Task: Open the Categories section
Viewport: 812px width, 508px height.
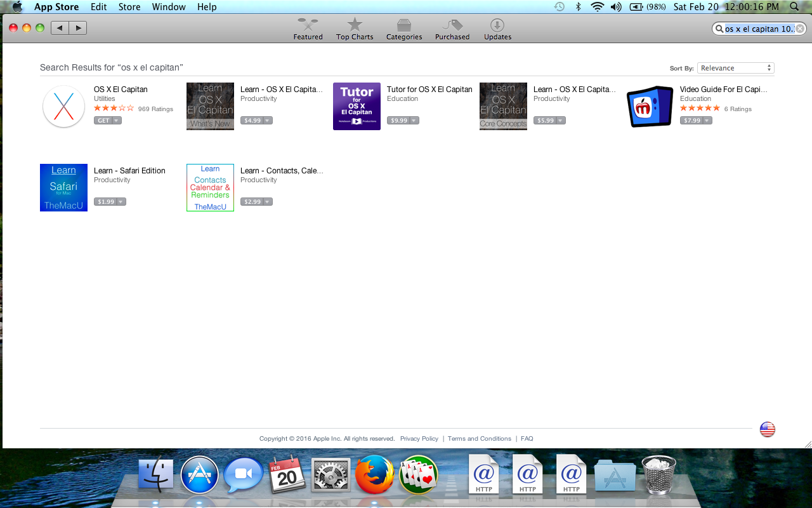Action: [x=404, y=29]
